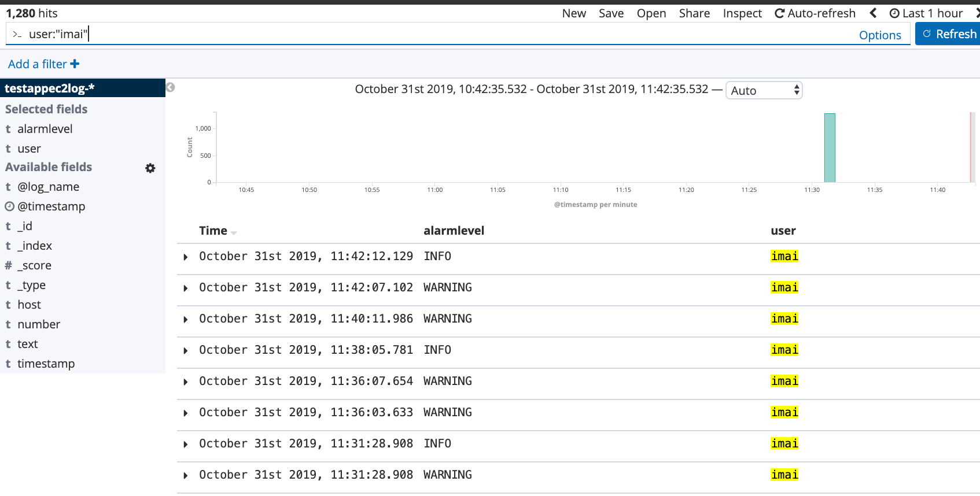Collapse the fields sidebar with the arrow icon

point(170,87)
